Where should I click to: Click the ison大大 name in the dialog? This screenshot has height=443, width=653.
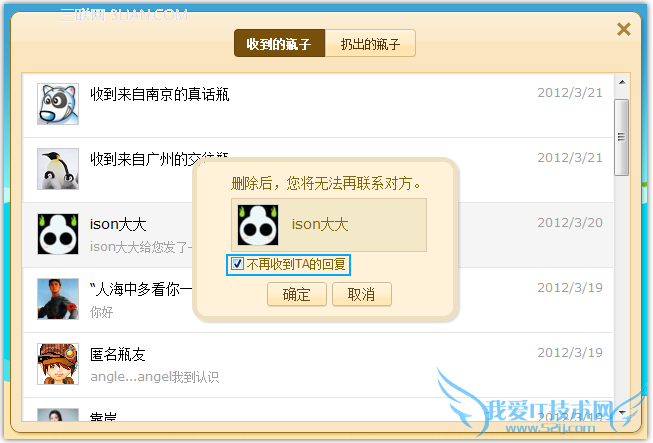coord(320,225)
